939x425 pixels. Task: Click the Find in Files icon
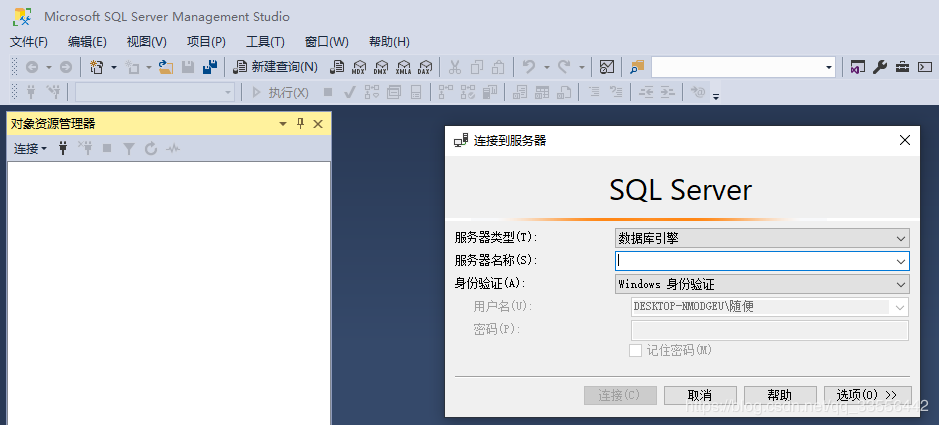click(637, 67)
